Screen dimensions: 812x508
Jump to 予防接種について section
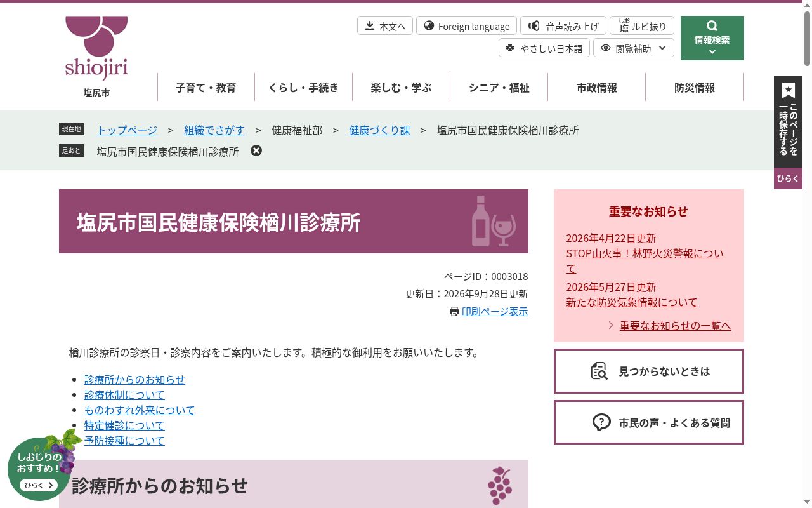click(124, 441)
